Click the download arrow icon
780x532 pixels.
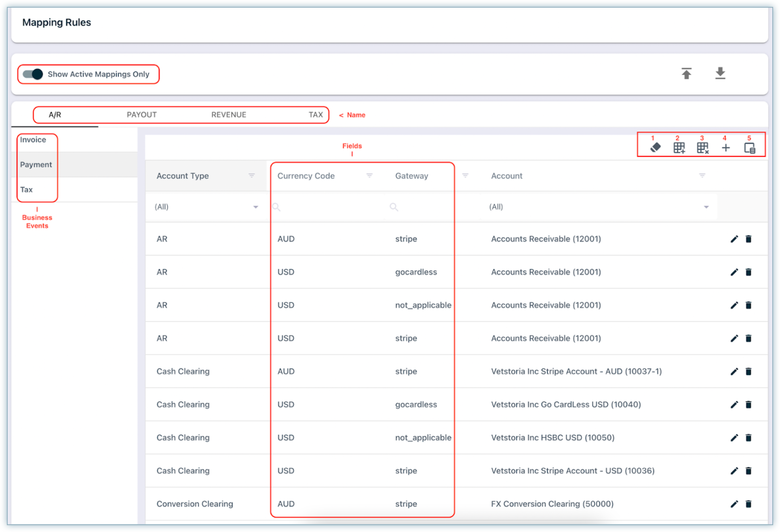point(720,74)
